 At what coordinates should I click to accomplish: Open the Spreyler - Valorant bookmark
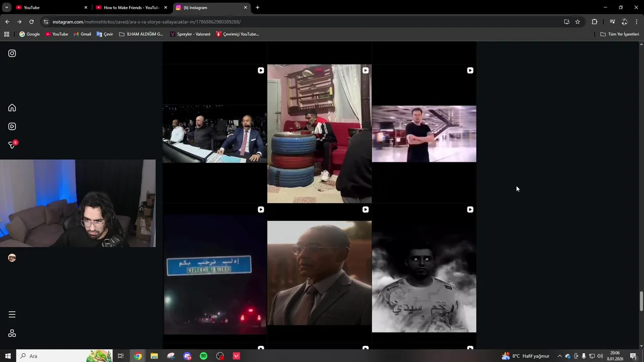(190, 34)
